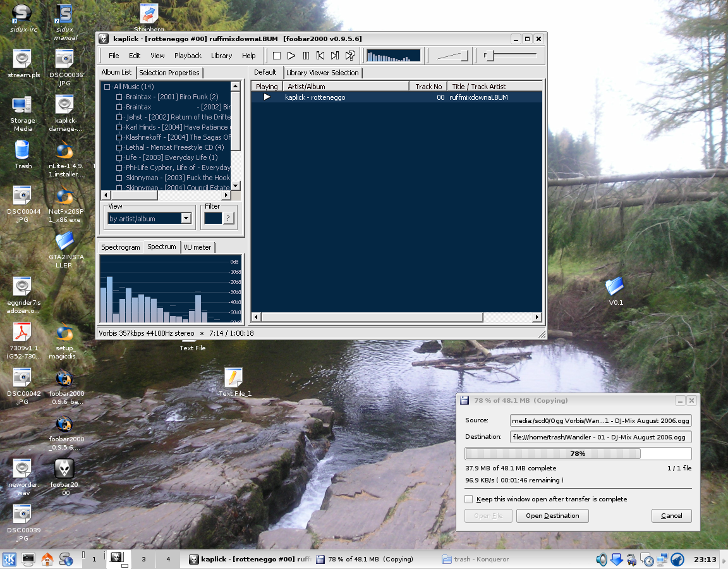The width and height of the screenshot is (728, 569).
Task: Click the volume speaker icon in the tray
Action: click(601, 560)
